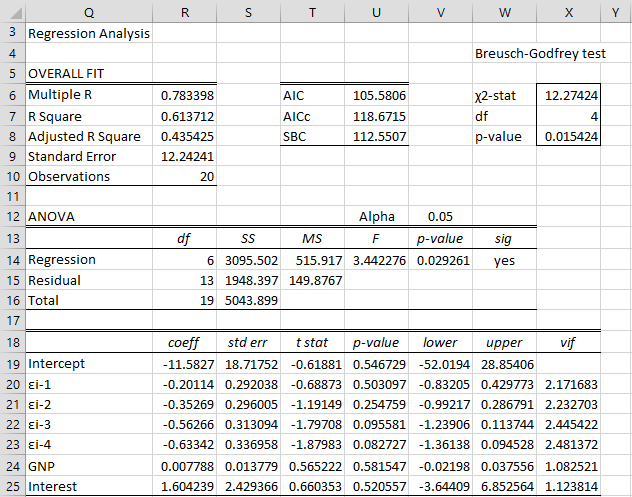Select AIC value 105.5806
This screenshot has width=632, height=497.
(376, 95)
